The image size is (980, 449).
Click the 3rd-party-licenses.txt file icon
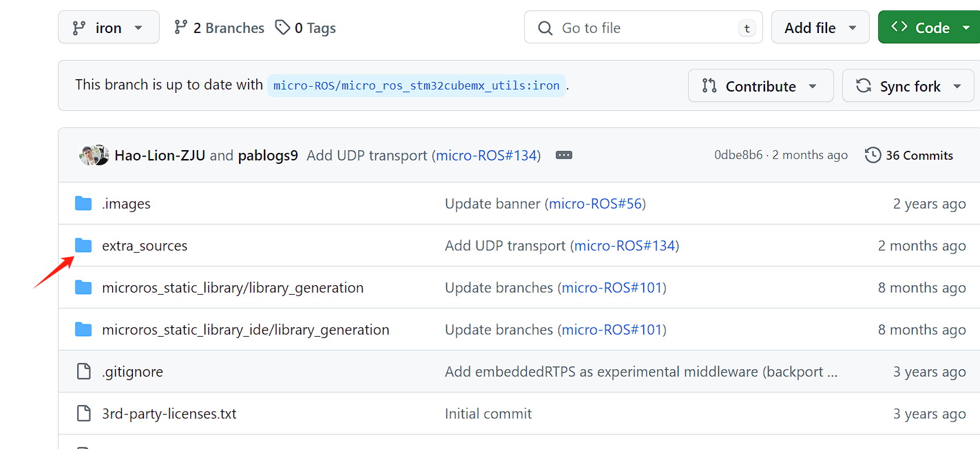[83, 413]
